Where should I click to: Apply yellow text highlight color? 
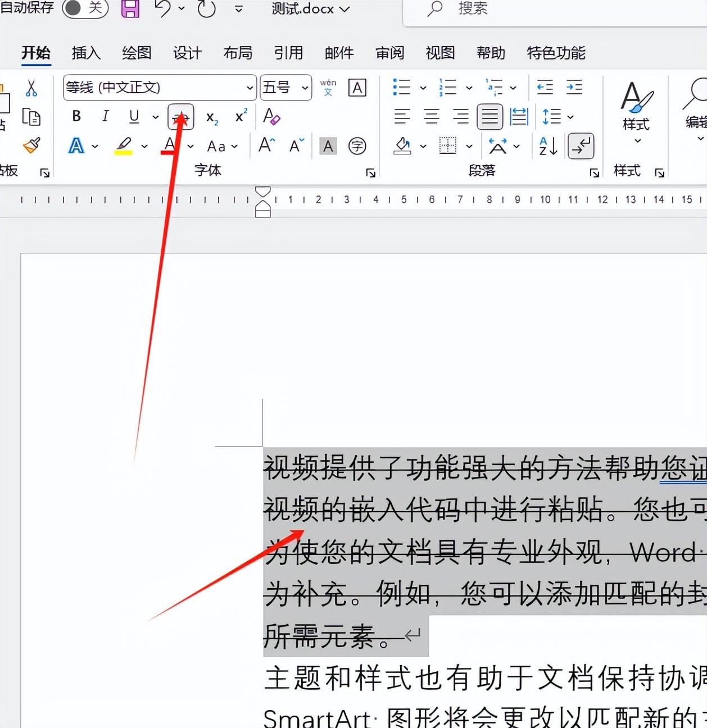124,145
